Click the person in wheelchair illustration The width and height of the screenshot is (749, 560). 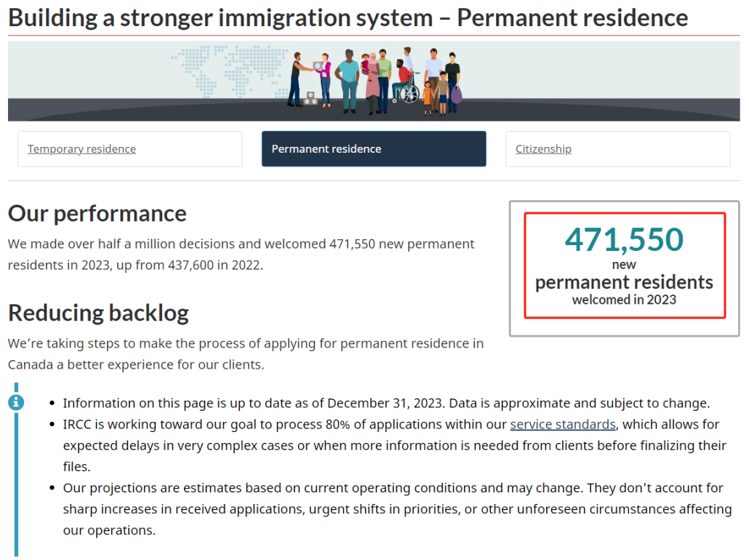(406, 82)
